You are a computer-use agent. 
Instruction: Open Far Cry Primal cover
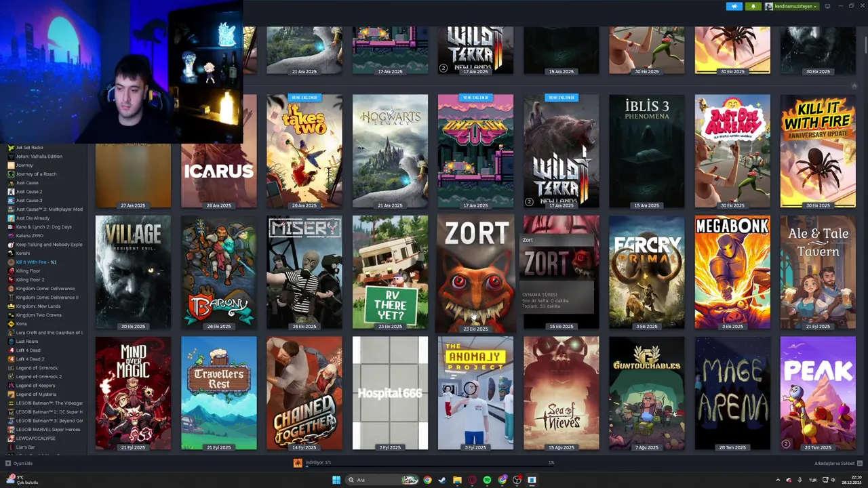647,272
